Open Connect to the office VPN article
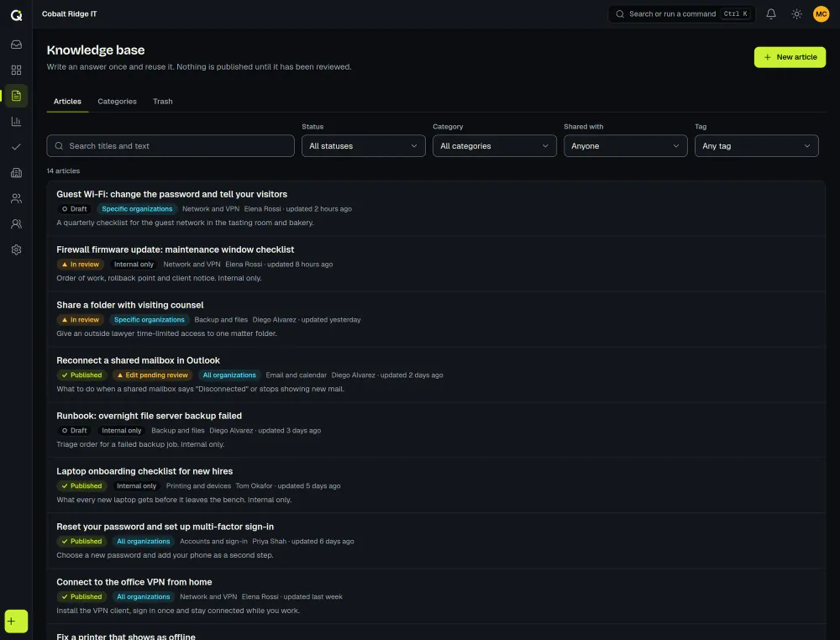Screen dimensions: 840x640 pyautogui.click(x=134, y=582)
